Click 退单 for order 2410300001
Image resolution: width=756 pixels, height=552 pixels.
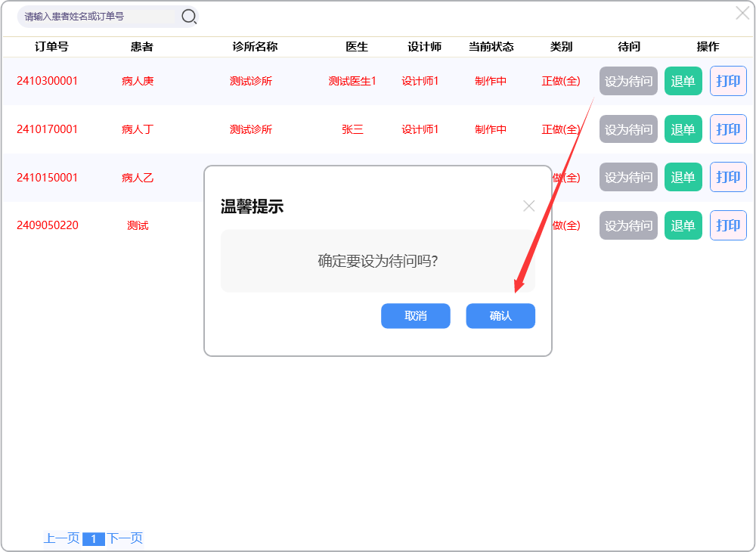pyautogui.click(x=683, y=81)
